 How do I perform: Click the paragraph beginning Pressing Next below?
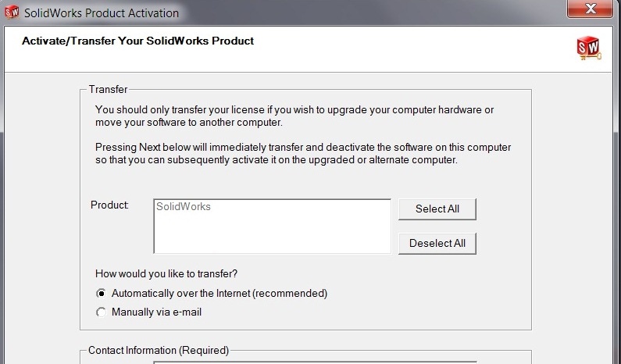point(303,153)
